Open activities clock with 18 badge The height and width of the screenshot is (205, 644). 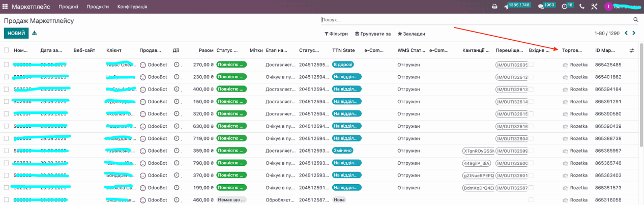(565, 7)
